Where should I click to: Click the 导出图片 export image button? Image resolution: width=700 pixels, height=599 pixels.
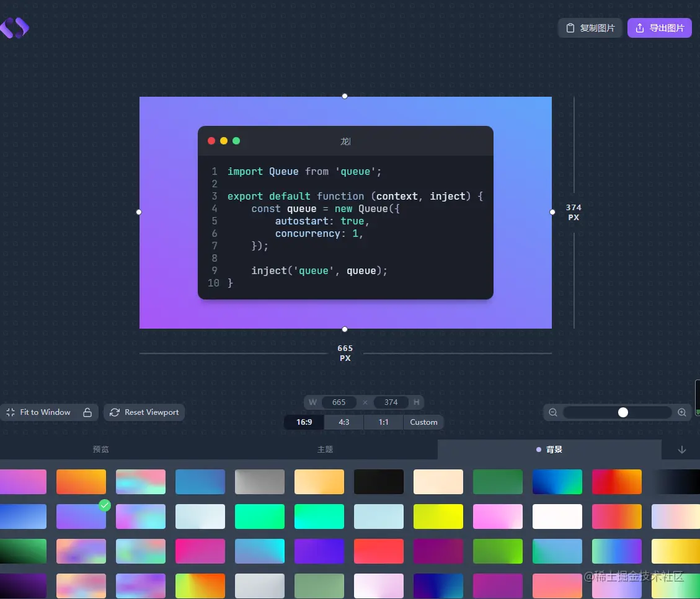pos(659,28)
